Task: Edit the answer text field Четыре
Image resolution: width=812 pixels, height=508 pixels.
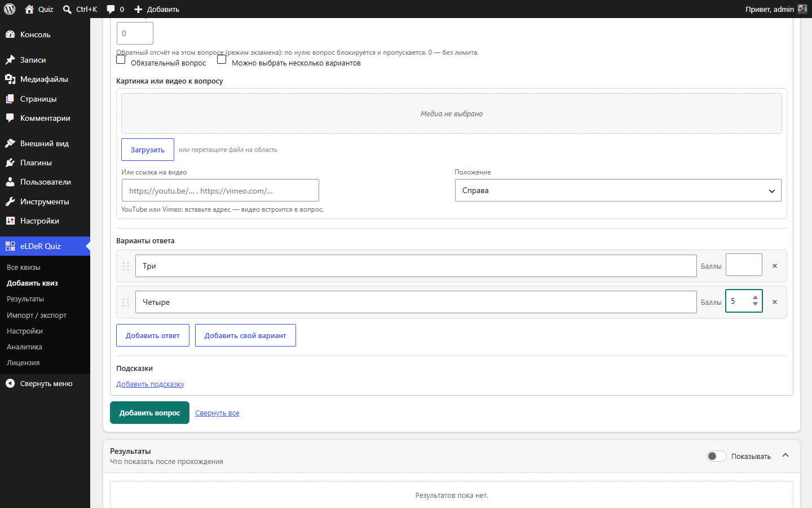Action: pos(416,302)
